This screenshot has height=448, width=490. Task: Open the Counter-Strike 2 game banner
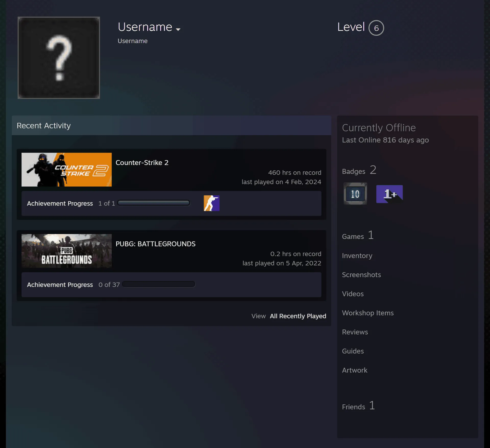click(x=67, y=170)
